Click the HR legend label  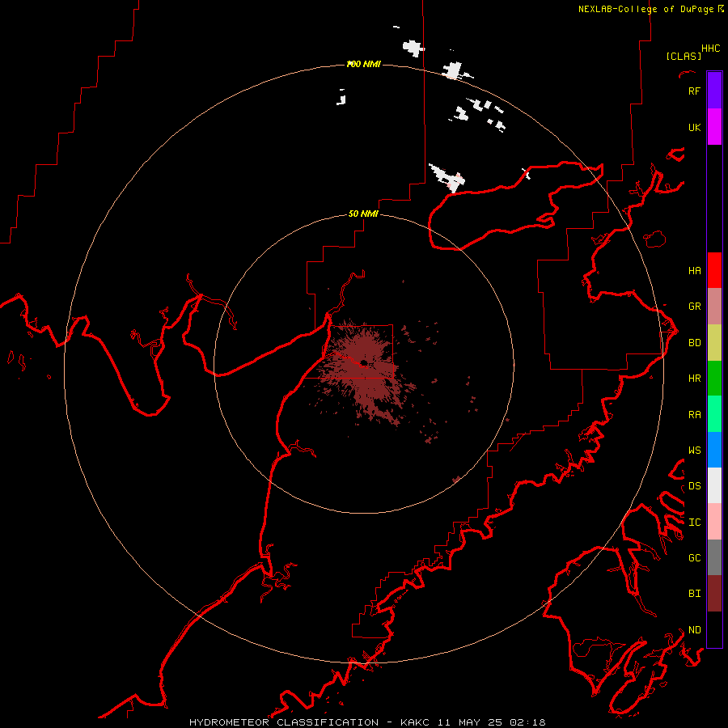point(695,379)
